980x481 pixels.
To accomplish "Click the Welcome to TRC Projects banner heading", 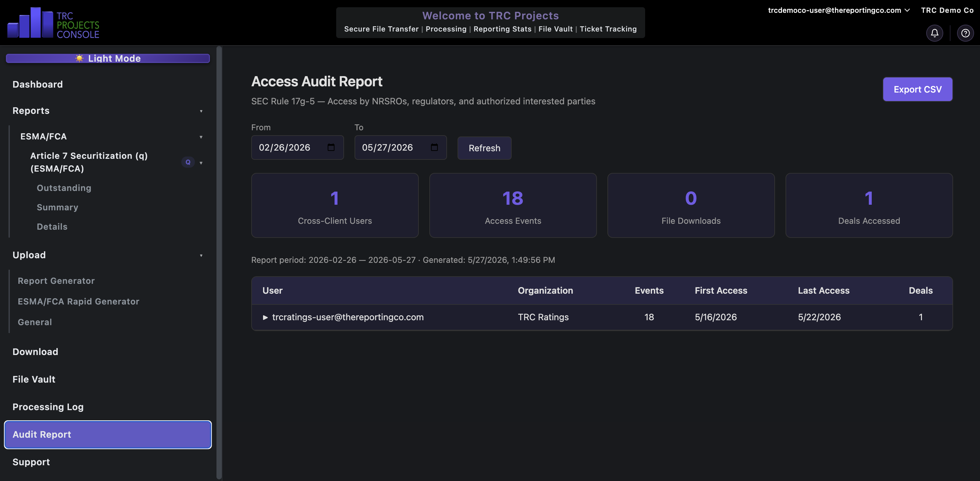I will [490, 16].
